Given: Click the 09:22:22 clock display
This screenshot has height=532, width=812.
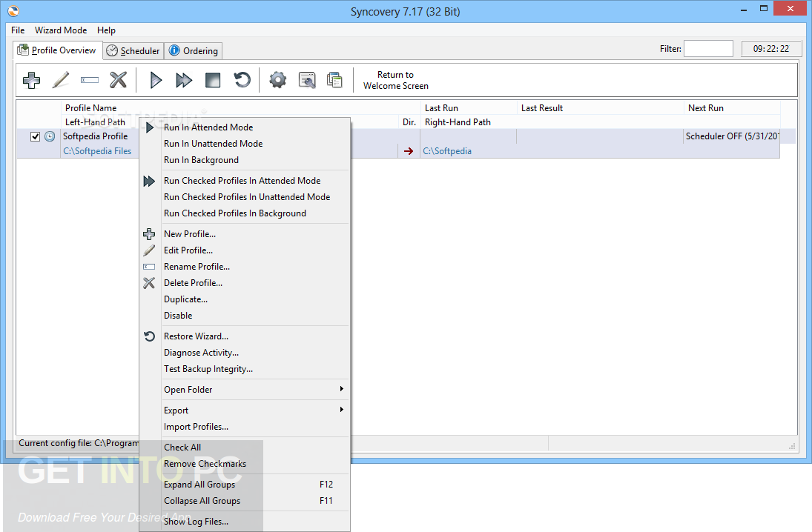Looking at the screenshot, I should [x=771, y=49].
